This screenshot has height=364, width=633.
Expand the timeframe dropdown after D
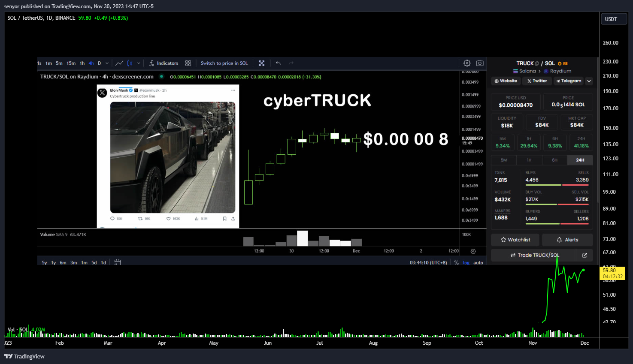click(x=107, y=63)
